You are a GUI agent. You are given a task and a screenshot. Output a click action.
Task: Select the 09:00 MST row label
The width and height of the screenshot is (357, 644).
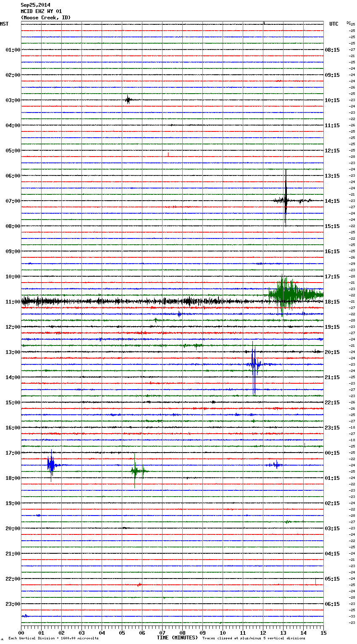(x=13, y=251)
